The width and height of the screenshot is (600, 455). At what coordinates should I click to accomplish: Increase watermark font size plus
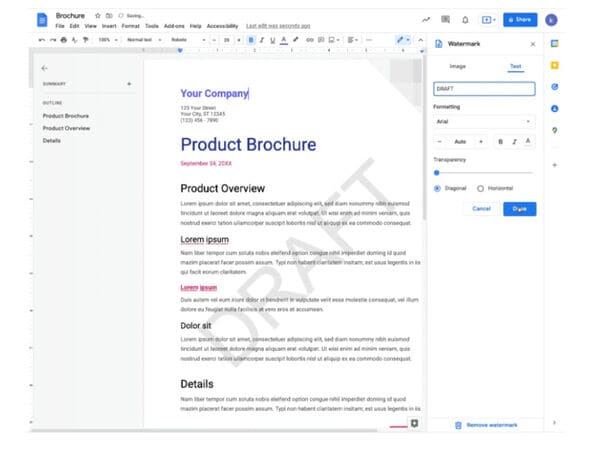[481, 142]
